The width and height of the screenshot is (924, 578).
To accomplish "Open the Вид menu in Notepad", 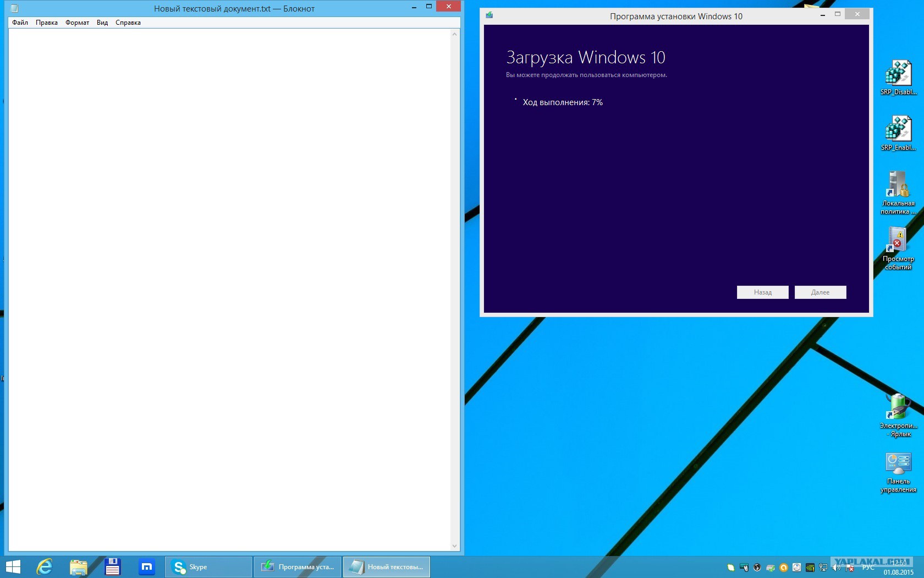I will click(x=102, y=23).
